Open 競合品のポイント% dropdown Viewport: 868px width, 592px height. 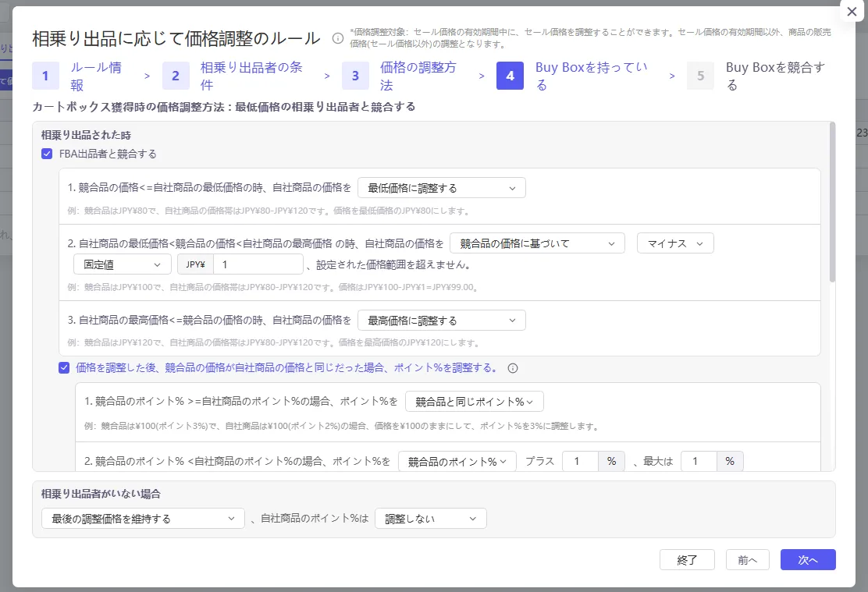pyautogui.click(x=457, y=462)
